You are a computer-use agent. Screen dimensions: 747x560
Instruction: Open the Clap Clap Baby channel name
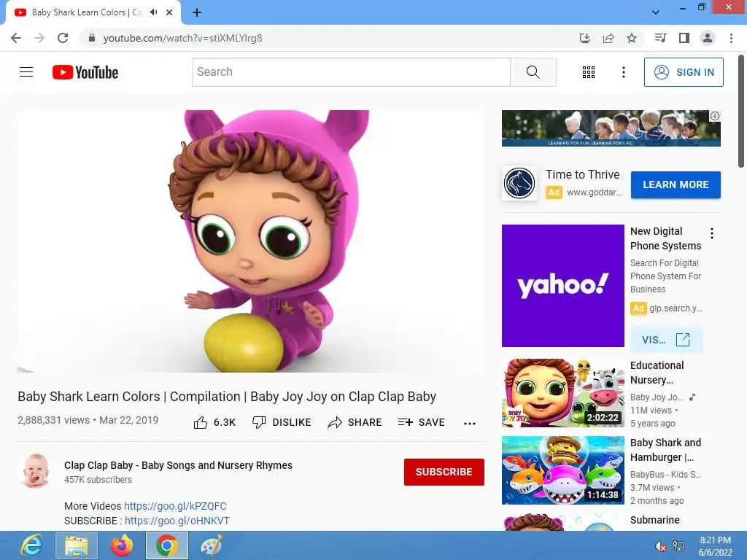(178, 465)
